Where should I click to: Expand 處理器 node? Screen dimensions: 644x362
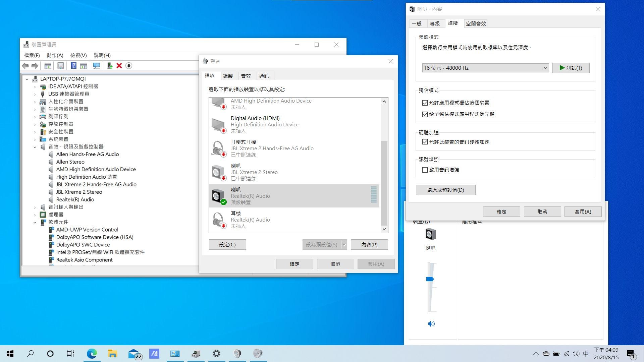click(x=35, y=215)
